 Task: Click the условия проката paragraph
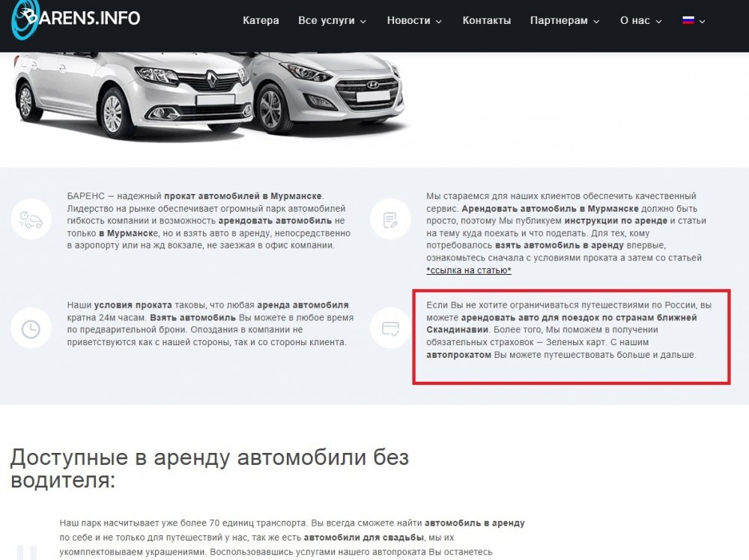click(x=210, y=323)
